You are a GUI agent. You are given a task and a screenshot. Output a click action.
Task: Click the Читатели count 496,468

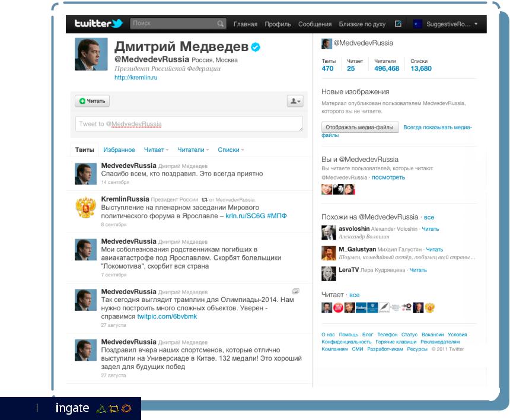pos(387,68)
